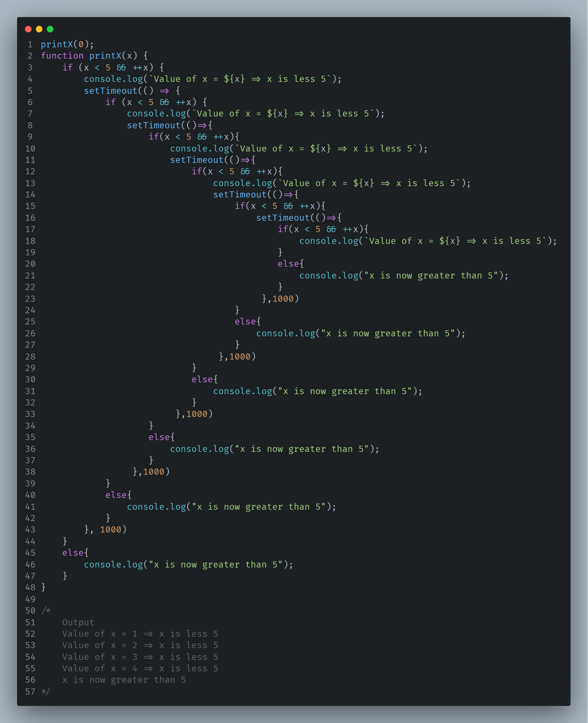The width and height of the screenshot is (588, 723).
Task: Click the function keyword on line 2
Action: pyautogui.click(x=62, y=56)
